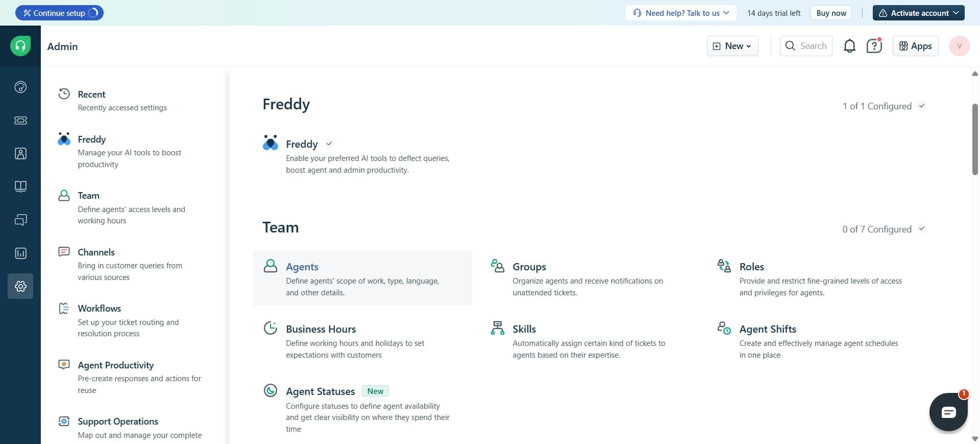Click the Agent Shifts card icon
This screenshot has height=444, width=980.
coord(724,328)
